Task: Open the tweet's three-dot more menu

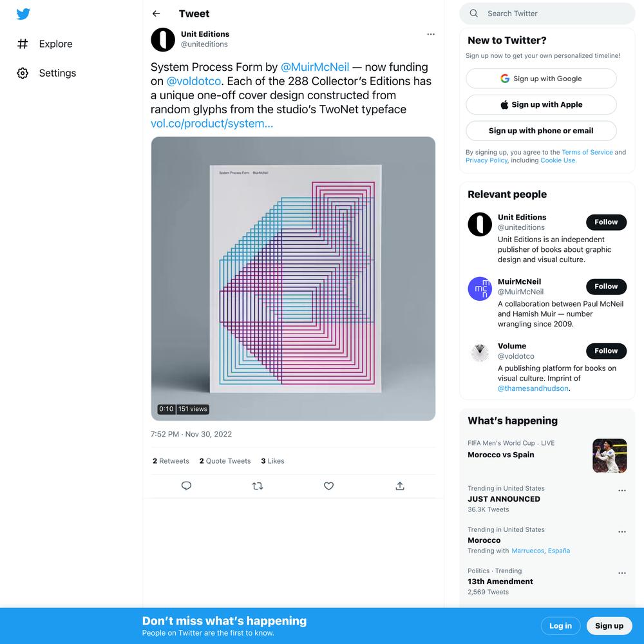Action: (x=431, y=34)
